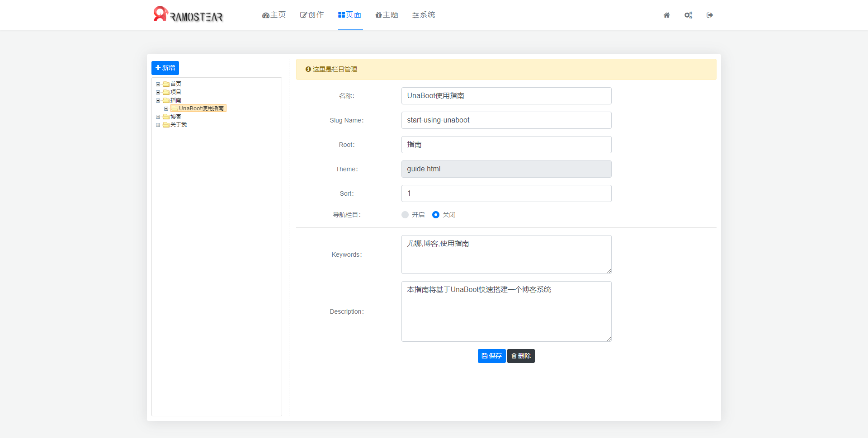Open the 系统 menu
The width and height of the screenshot is (868, 438).
click(424, 15)
